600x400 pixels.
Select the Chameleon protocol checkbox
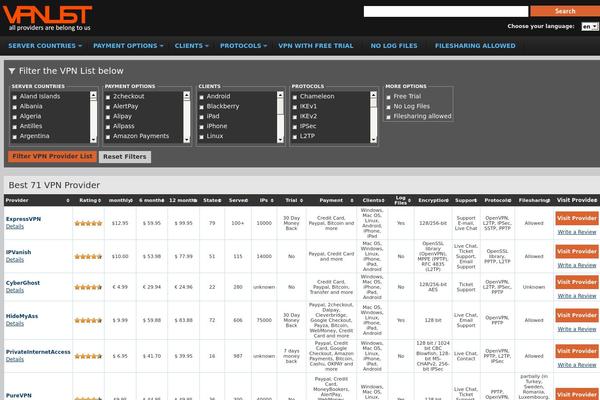(295, 97)
